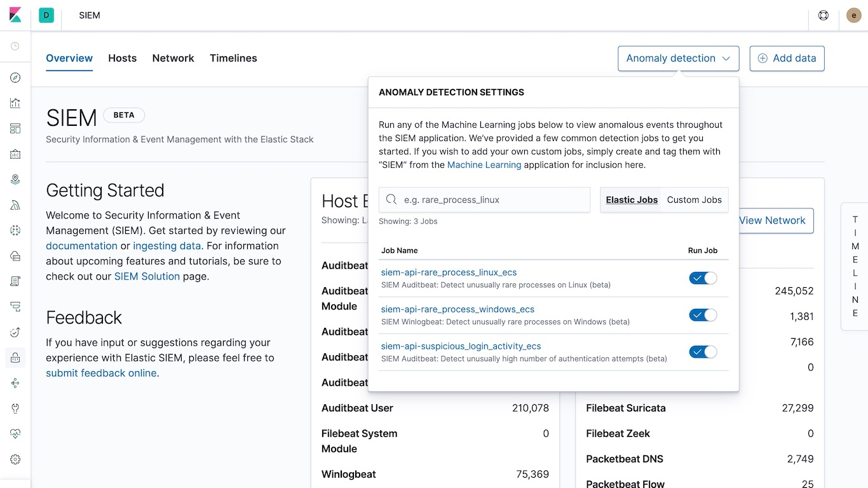Open user avatar menu in header
Image resolution: width=868 pixels, height=488 pixels.
(x=854, y=15)
